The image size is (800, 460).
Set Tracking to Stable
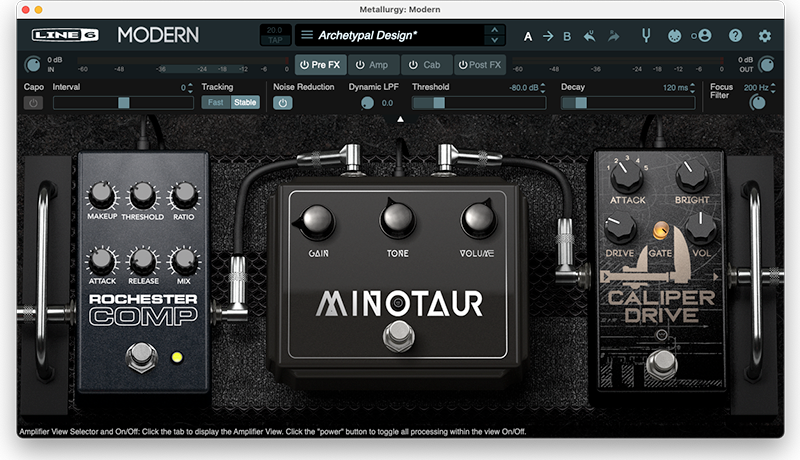tap(245, 103)
